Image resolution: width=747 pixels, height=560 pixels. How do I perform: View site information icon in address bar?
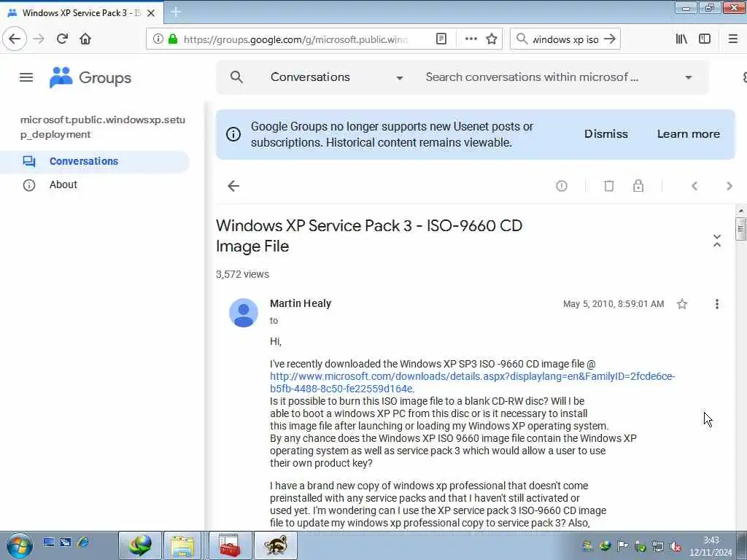click(x=158, y=39)
